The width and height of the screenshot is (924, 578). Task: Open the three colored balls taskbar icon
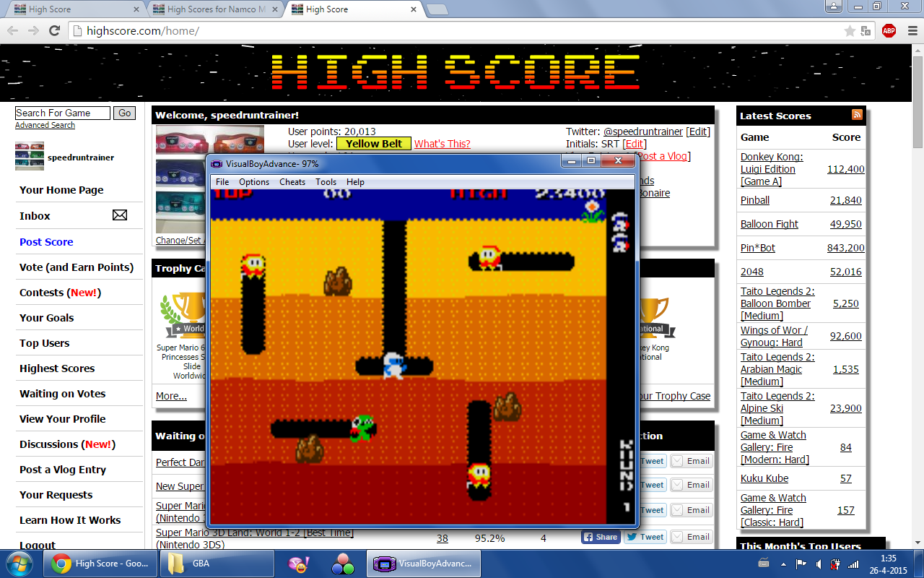tap(342, 564)
